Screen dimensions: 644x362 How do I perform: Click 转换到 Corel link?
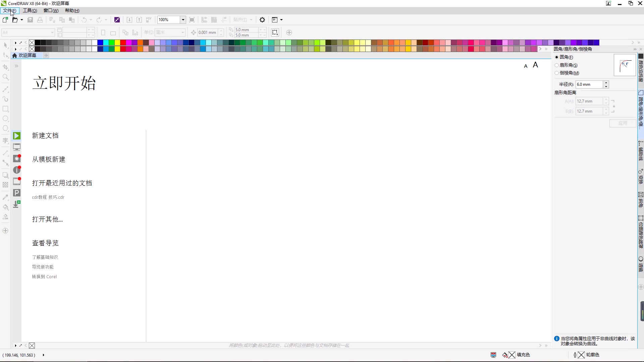pos(44,277)
